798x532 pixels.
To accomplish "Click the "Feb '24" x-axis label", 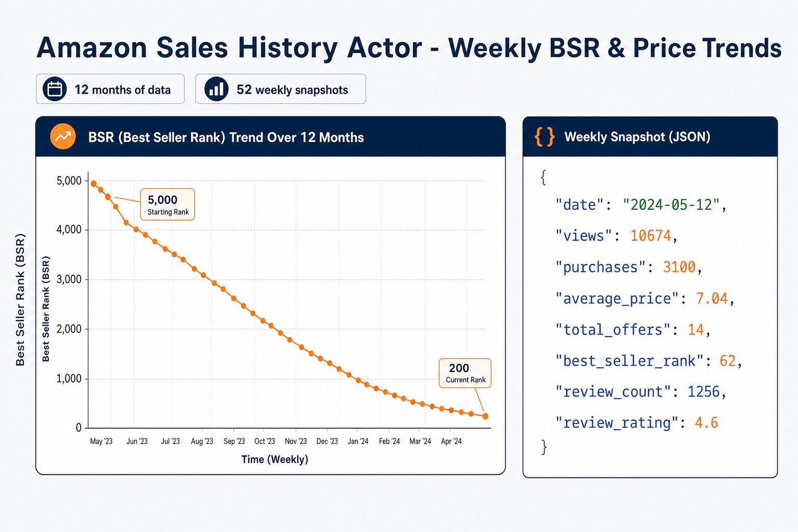I will coord(389,441).
